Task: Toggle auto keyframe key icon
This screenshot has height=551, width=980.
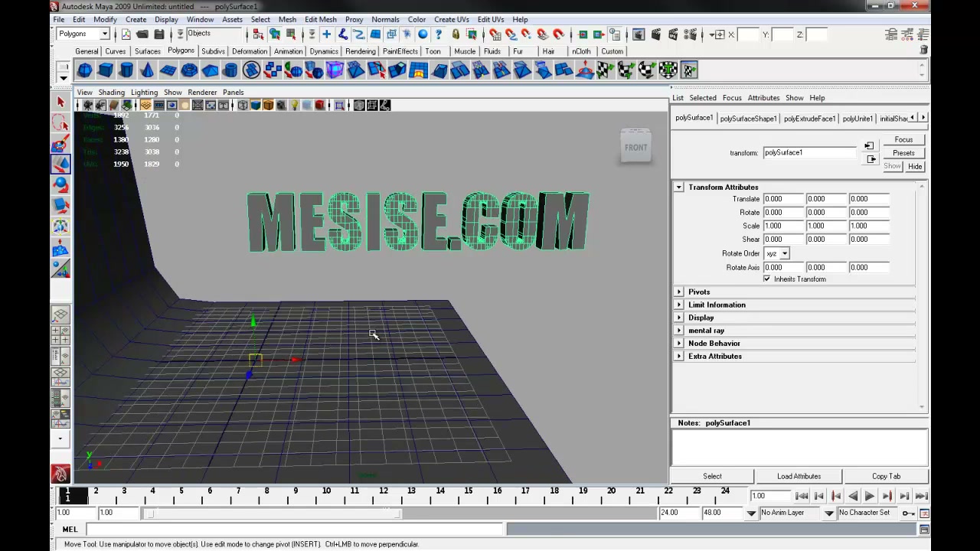Action: click(908, 513)
